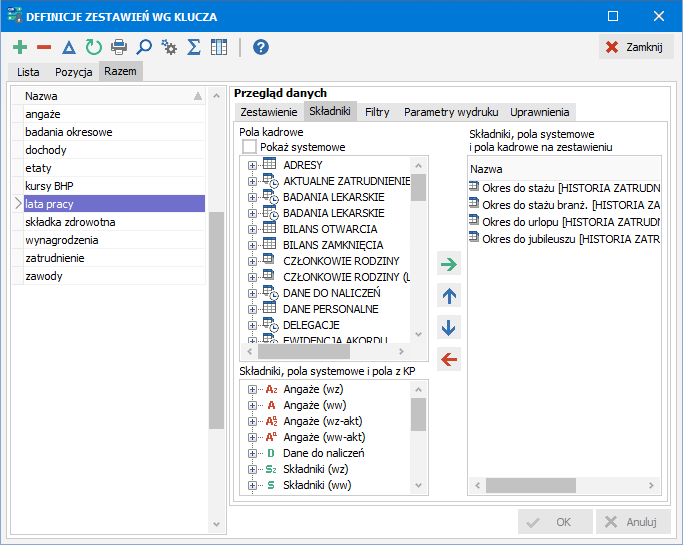
Task: Click the Zamknij button
Action: [x=636, y=47]
